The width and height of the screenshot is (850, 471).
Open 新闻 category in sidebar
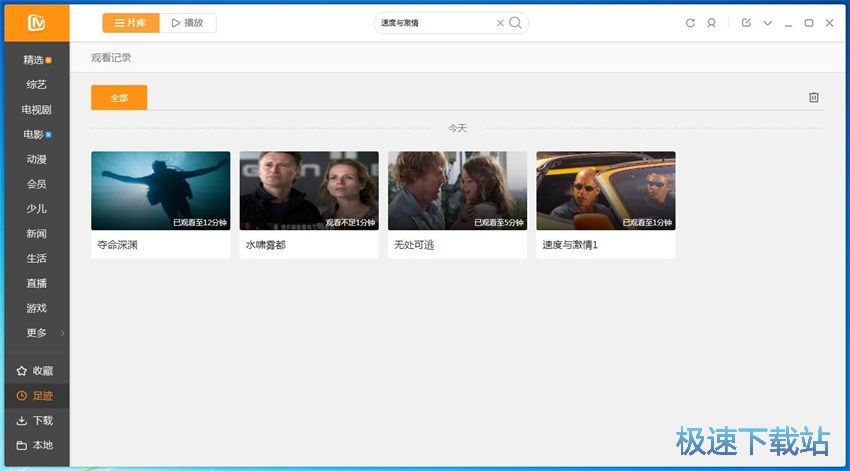(36, 234)
